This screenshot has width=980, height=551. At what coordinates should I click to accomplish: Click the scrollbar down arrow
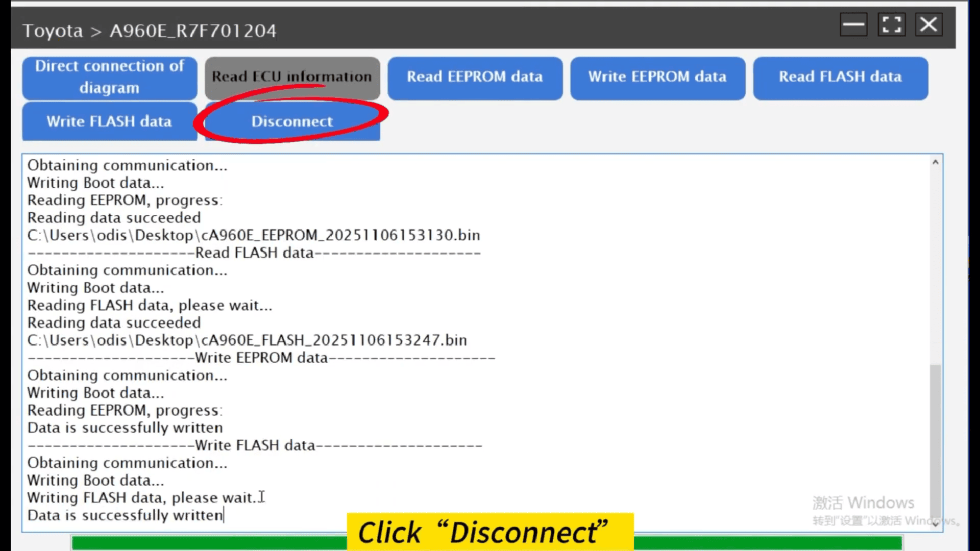[936, 523]
